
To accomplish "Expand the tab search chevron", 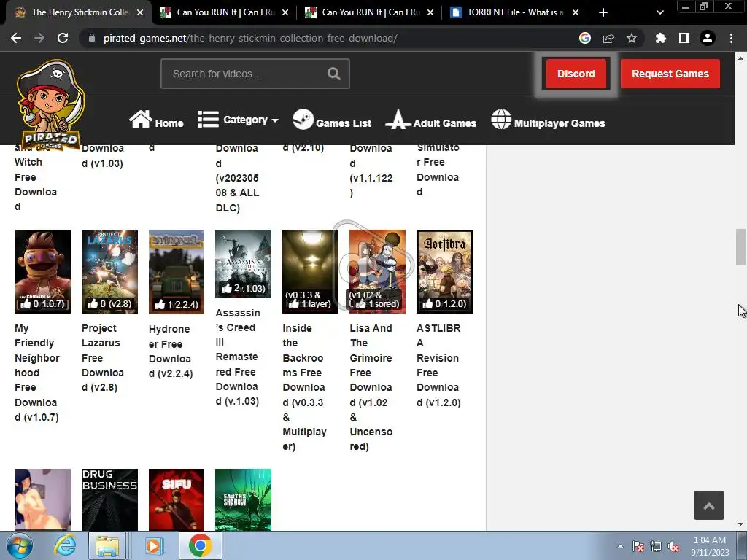I will coord(659,12).
